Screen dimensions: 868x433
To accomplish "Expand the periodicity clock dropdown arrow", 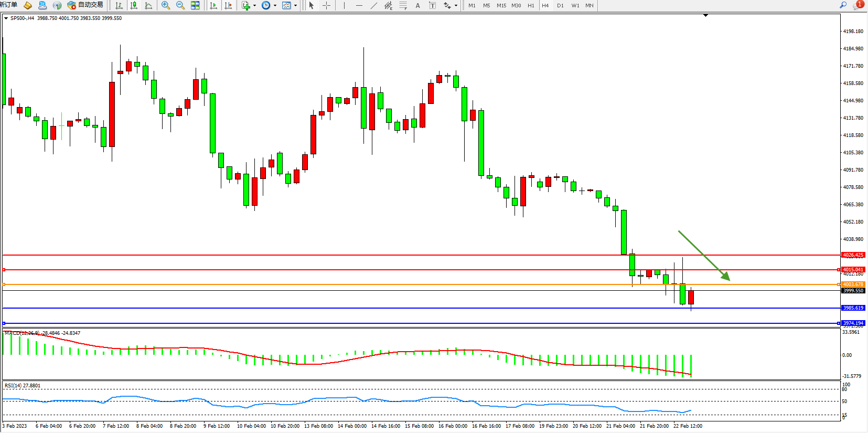I will [275, 6].
